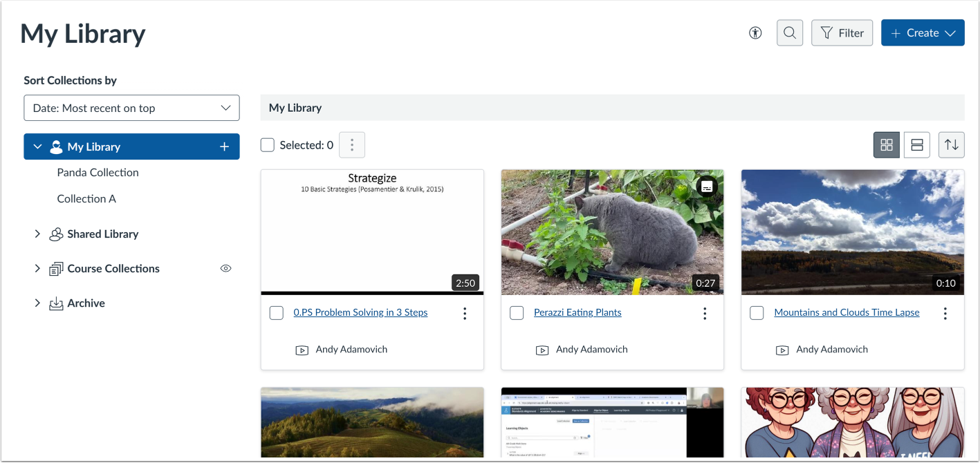This screenshot has width=980, height=463.
Task: Click the Course Collections stack icon
Action: (x=56, y=269)
